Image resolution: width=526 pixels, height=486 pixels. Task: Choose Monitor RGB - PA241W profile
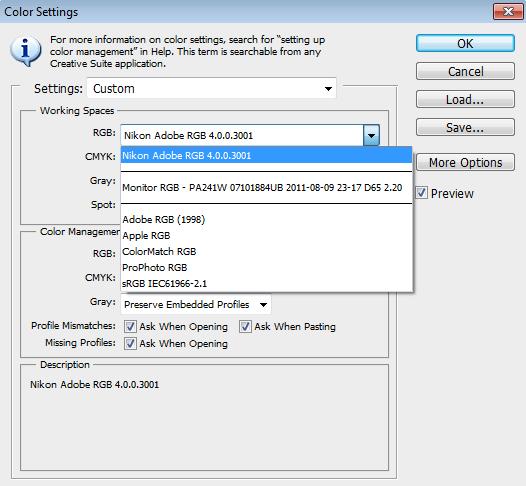pyautogui.click(x=266, y=187)
